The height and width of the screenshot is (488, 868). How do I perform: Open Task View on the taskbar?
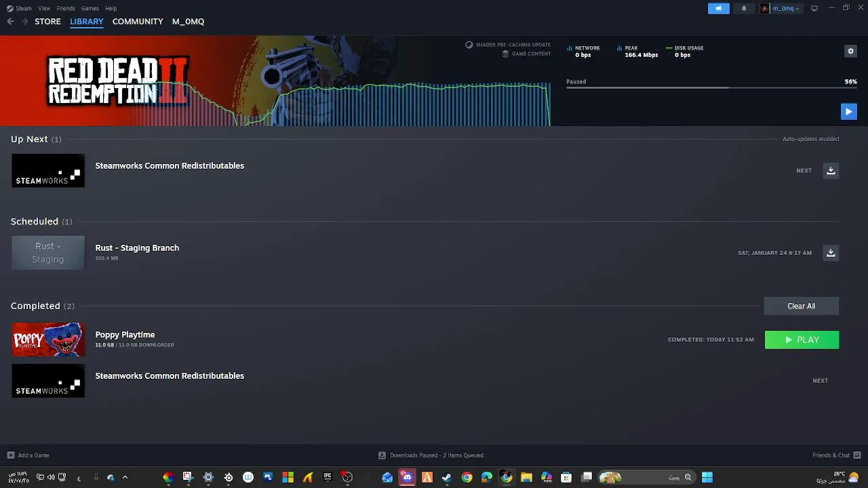(x=587, y=477)
